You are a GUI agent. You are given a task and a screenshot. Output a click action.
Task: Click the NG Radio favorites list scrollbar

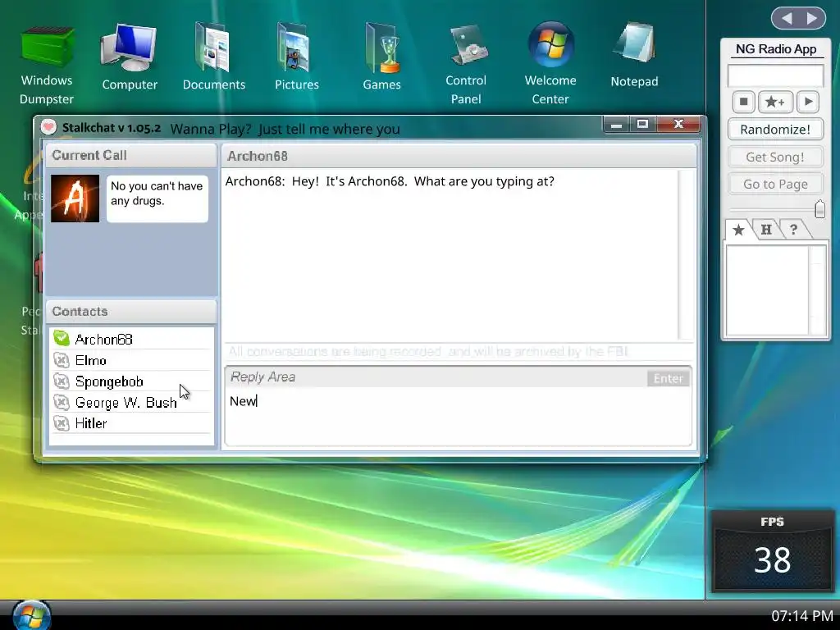tap(818, 290)
